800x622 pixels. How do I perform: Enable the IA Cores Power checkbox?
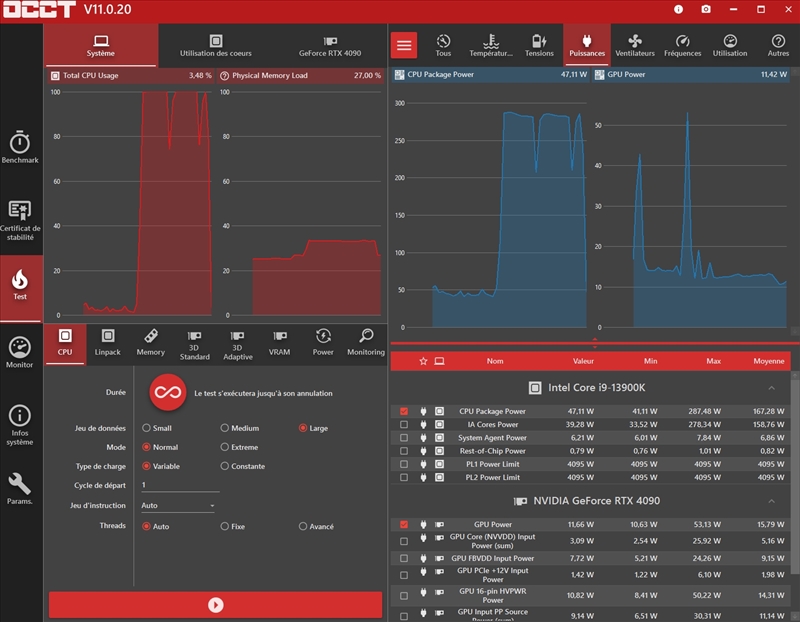[x=404, y=424]
